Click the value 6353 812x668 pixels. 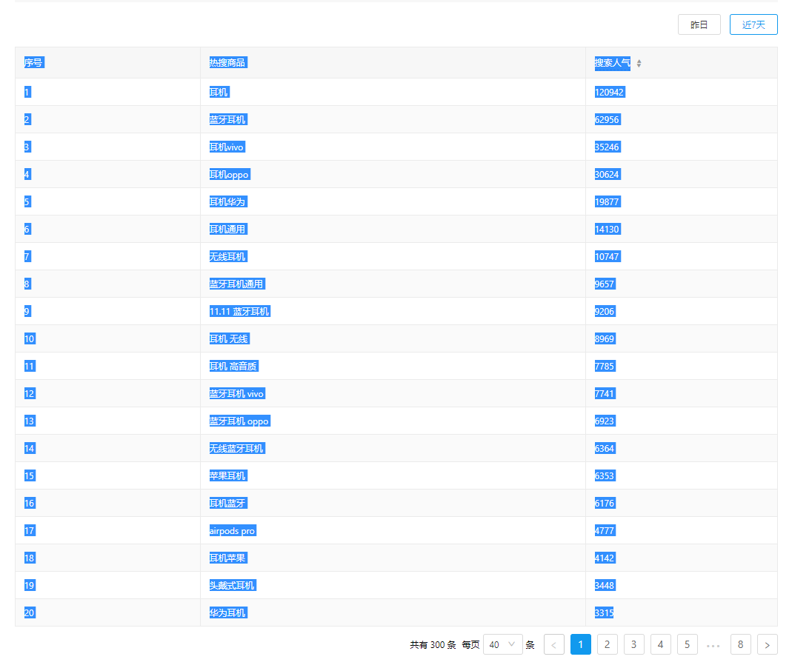tap(605, 476)
